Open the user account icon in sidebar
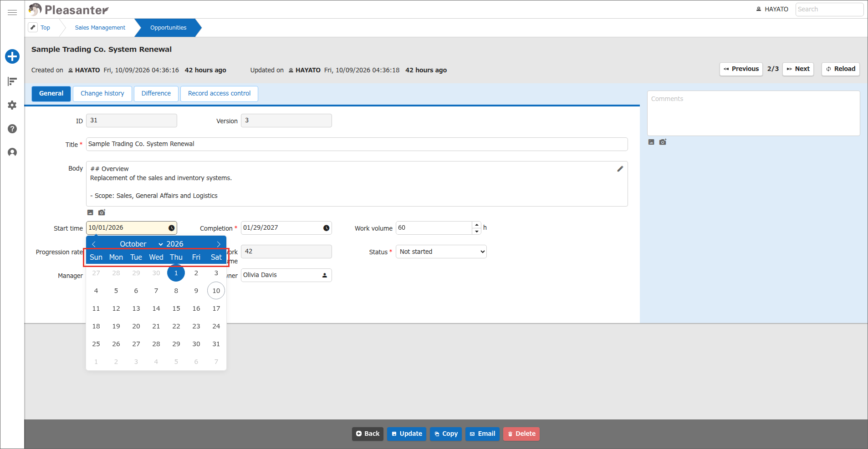 pos(12,152)
